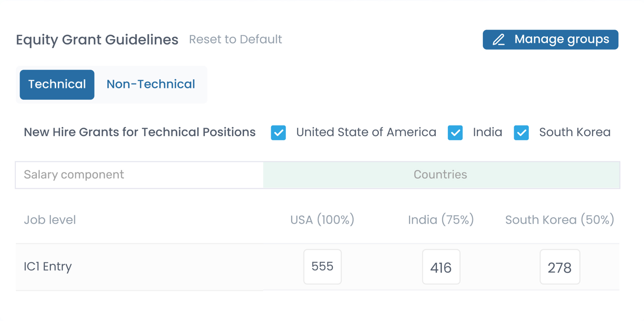Screen dimensions: 644x321
Task: Switch to the Technical tab
Action: [x=57, y=84]
